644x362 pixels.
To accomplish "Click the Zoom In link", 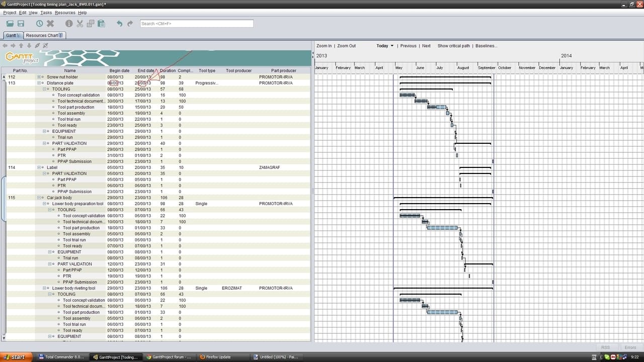I will tap(324, 46).
